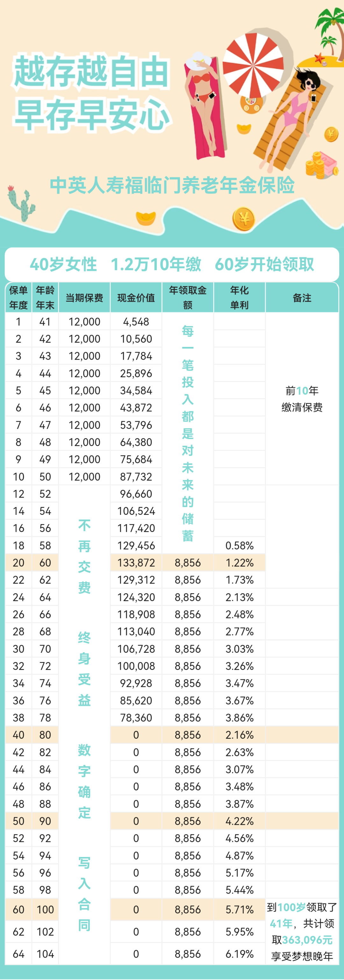Click the 备注 column header
344x980 pixels.
pos(302,298)
